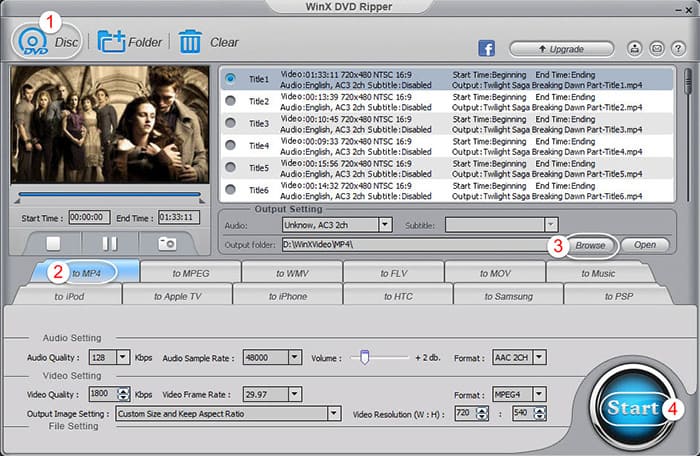Open the video Format MPEG4 dropdown
Screen dimensions: 700x456
click(x=539, y=394)
